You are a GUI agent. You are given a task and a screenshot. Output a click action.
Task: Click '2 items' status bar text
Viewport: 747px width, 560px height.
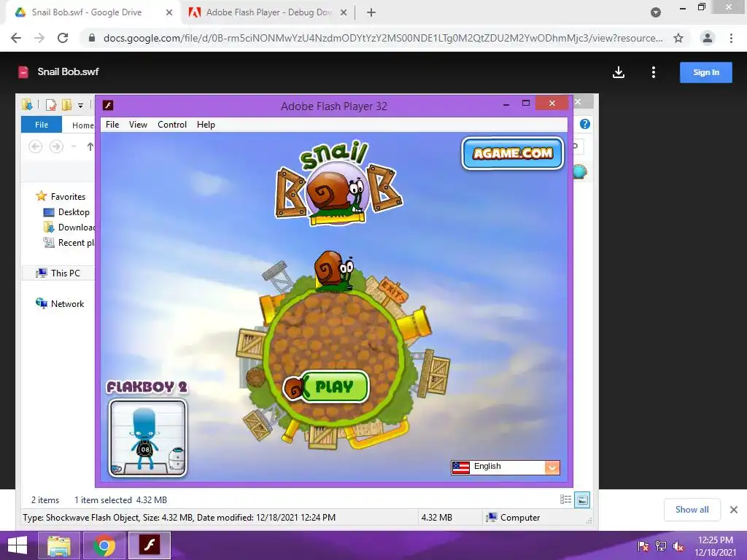(45, 500)
